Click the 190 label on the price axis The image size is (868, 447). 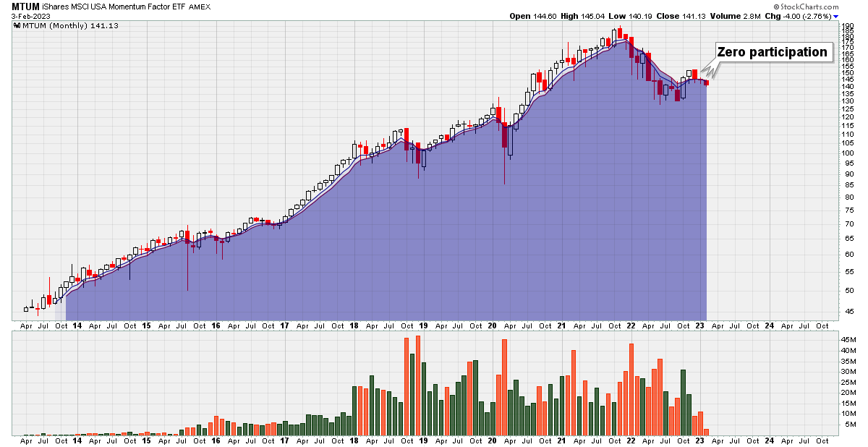click(848, 27)
